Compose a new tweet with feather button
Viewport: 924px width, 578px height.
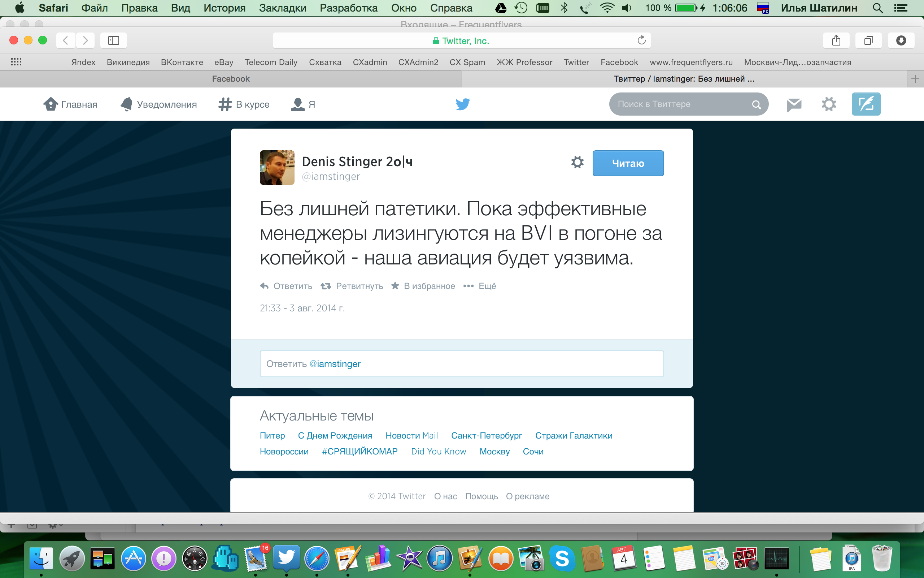[866, 104]
